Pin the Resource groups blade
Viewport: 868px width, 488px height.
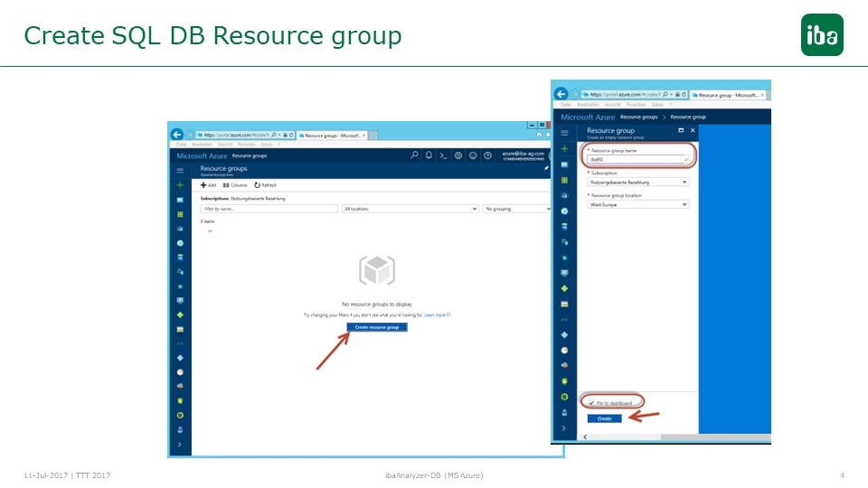[x=546, y=168]
